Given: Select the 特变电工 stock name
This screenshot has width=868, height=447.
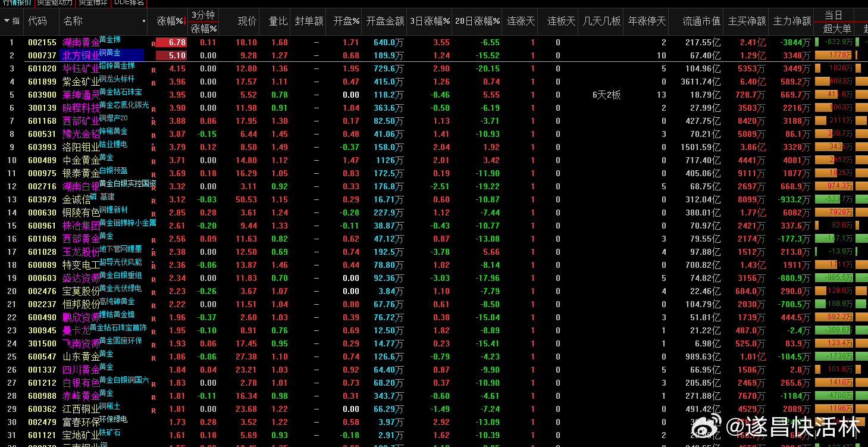Looking at the screenshot, I should pos(81,265).
